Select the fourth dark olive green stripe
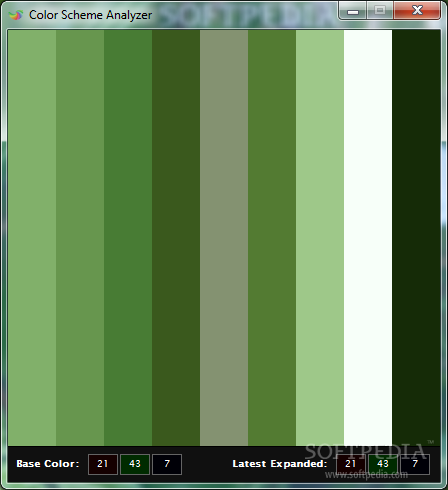448x490 pixels. point(176,238)
